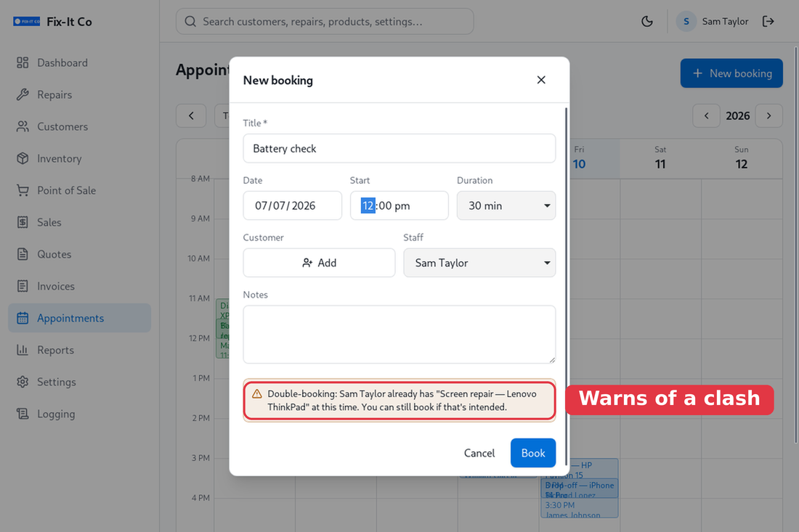This screenshot has height=532, width=799.
Task: Toggle dark mode moon icon
Action: [647, 21]
